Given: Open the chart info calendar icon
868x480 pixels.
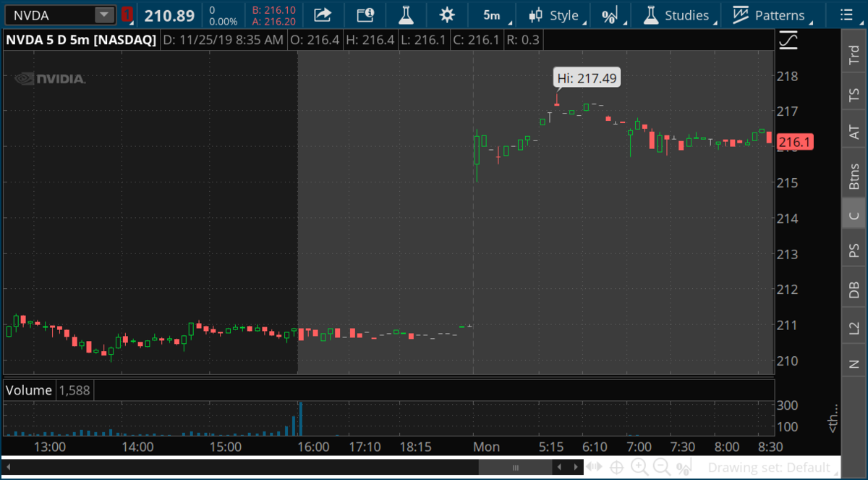Looking at the screenshot, I should pos(365,14).
